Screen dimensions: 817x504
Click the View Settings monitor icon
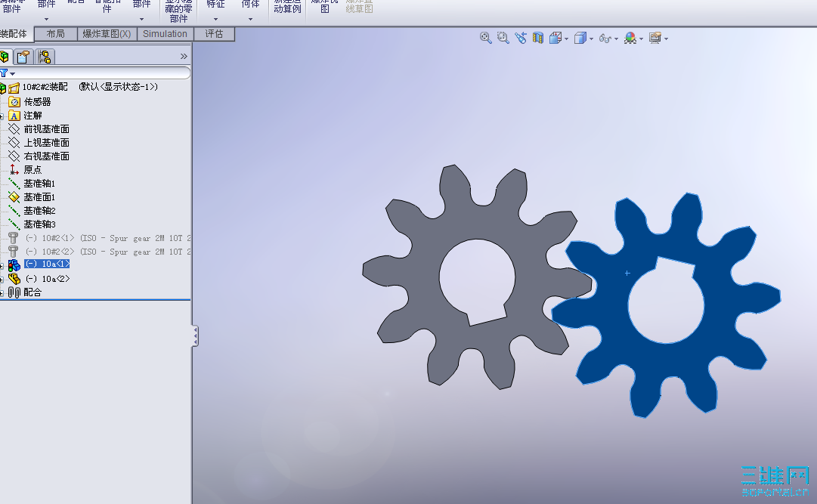click(655, 38)
